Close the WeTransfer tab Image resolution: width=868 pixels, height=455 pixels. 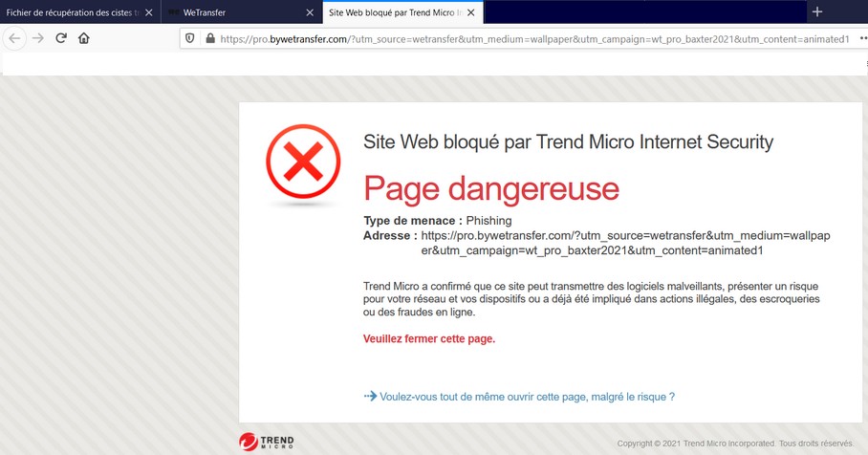click(x=310, y=12)
